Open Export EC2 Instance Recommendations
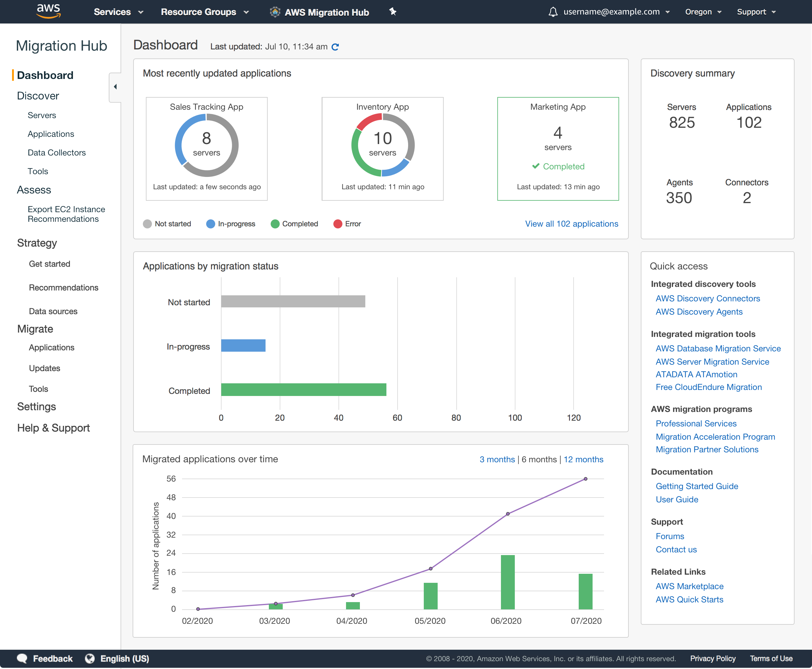This screenshot has width=812, height=669. [66, 214]
